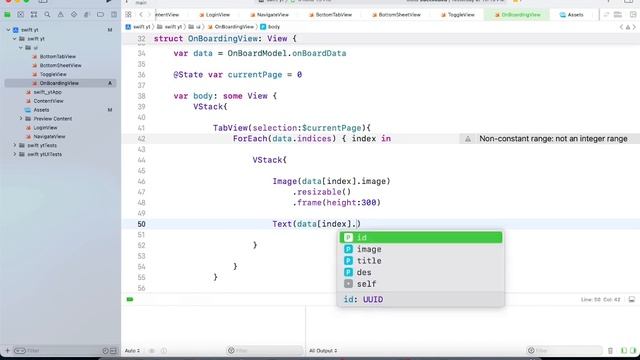Switch to the ToggleView tab
This screenshot has width=640, height=360.
pyautogui.click(x=458, y=15)
